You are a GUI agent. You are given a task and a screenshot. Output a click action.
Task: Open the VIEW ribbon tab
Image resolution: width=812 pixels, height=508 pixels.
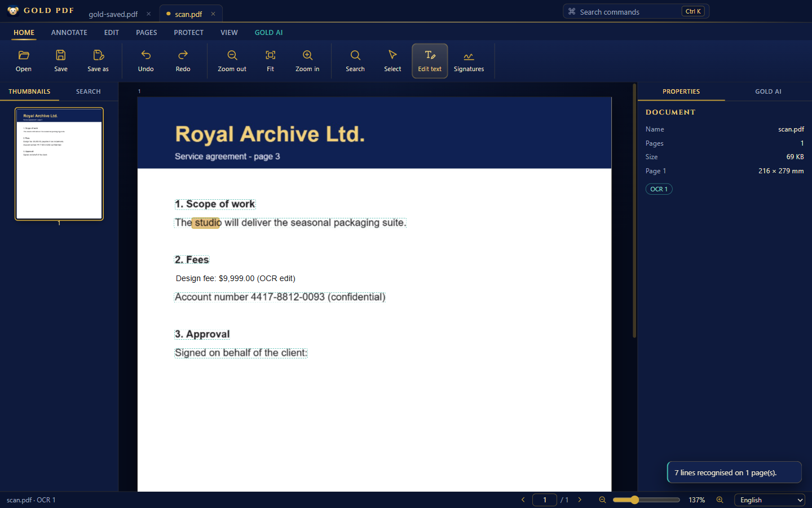[x=229, y=33]
